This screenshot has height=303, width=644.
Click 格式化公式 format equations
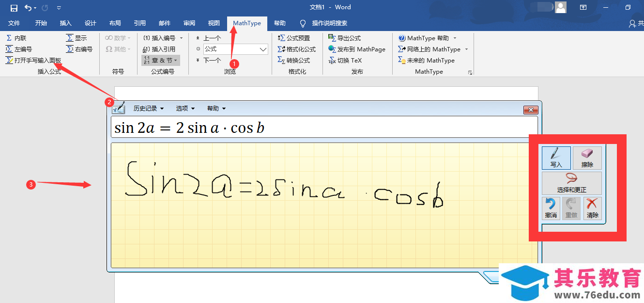(296, 49)
